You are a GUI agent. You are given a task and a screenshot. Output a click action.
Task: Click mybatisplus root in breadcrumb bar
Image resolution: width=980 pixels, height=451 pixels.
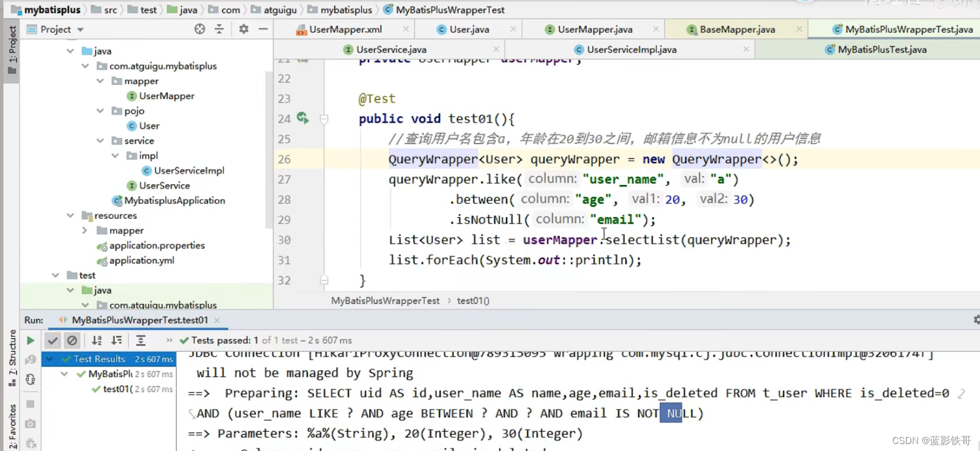(x=52, y=10)
